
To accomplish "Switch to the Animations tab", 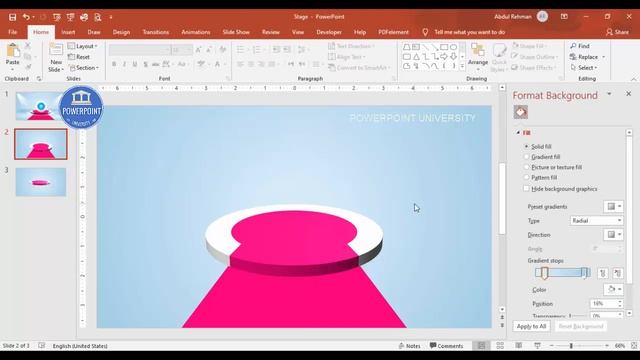I will [196, 32].
